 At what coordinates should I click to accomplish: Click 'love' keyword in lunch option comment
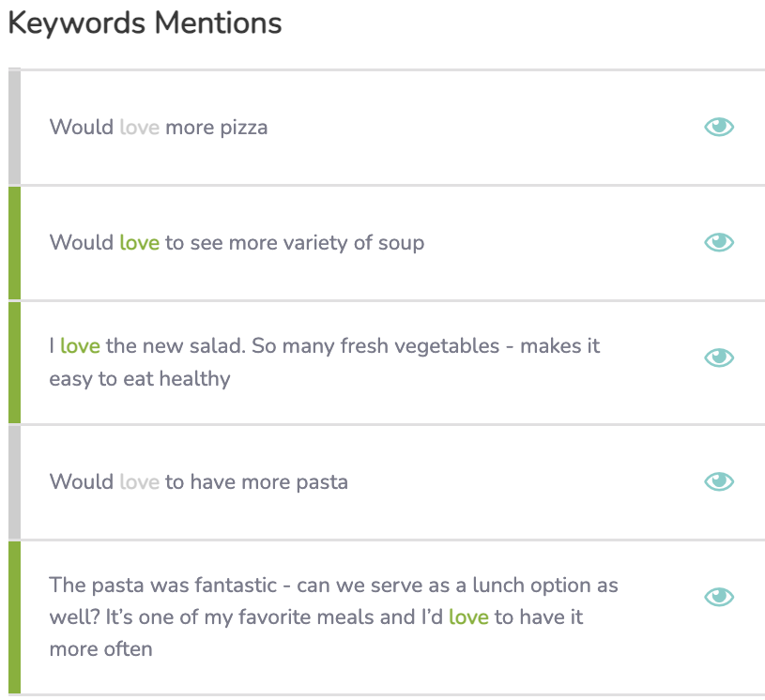(468, 617)
